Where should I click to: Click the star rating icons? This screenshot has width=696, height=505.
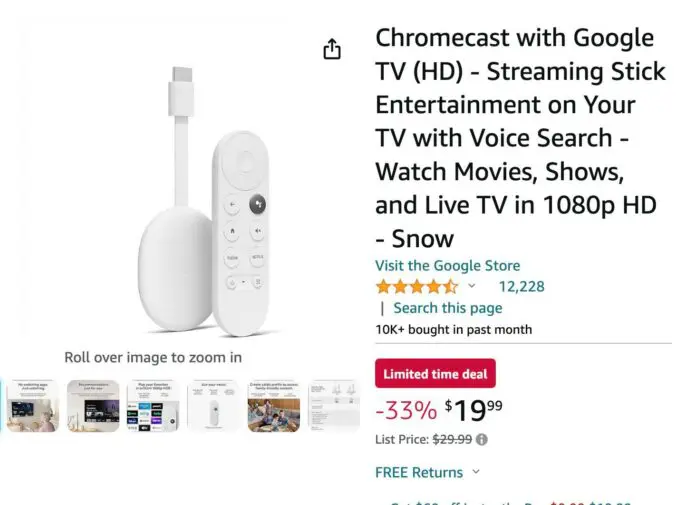(x=416, y=287)
